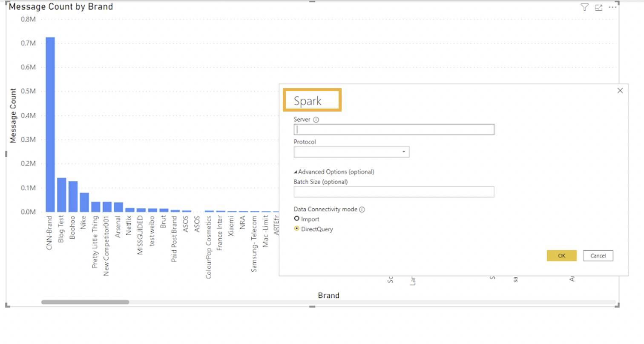Click the Xiaomi axis label
Image resolution: width=644 pixels, height=344 pixels.
click(231, 226)
